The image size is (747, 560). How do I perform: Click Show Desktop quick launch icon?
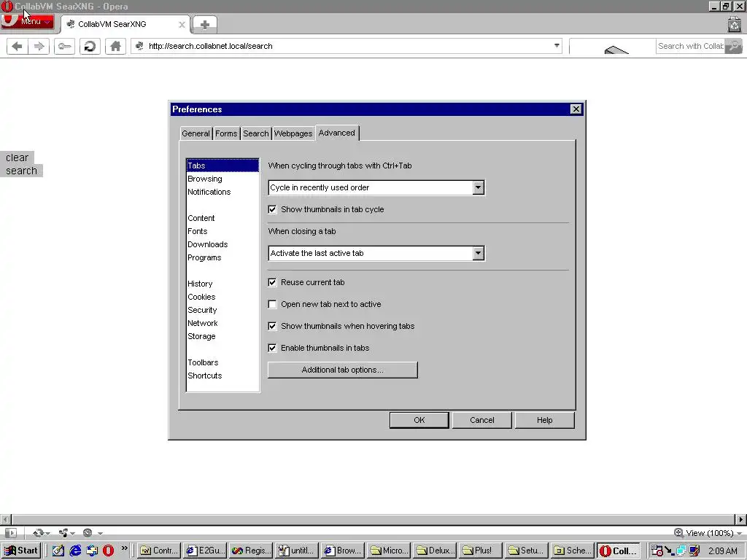pos(58,551)
